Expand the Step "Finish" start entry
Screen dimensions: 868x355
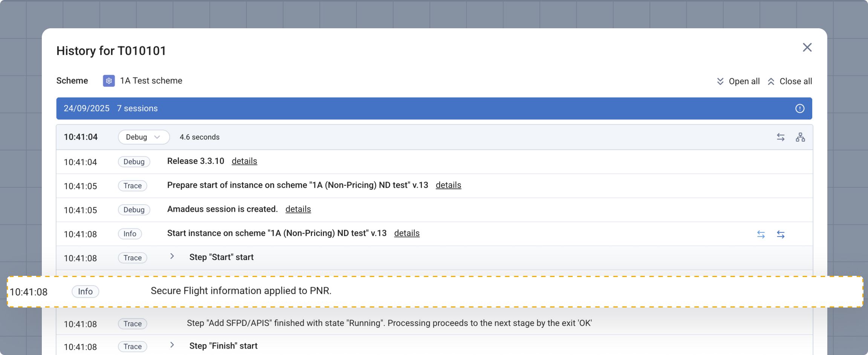[172, 344]
